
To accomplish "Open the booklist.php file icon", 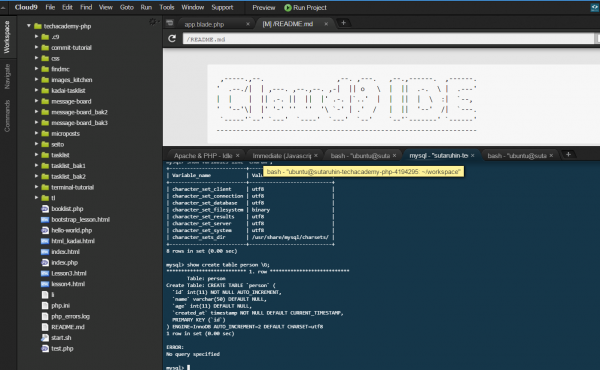I will (x=45, y=209).
